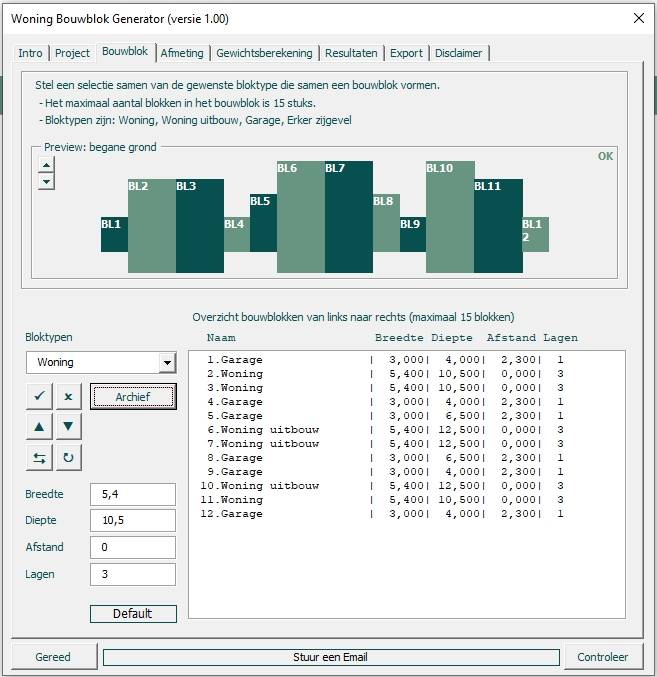
Task: Click the swap arrows button
Action: 39,458
